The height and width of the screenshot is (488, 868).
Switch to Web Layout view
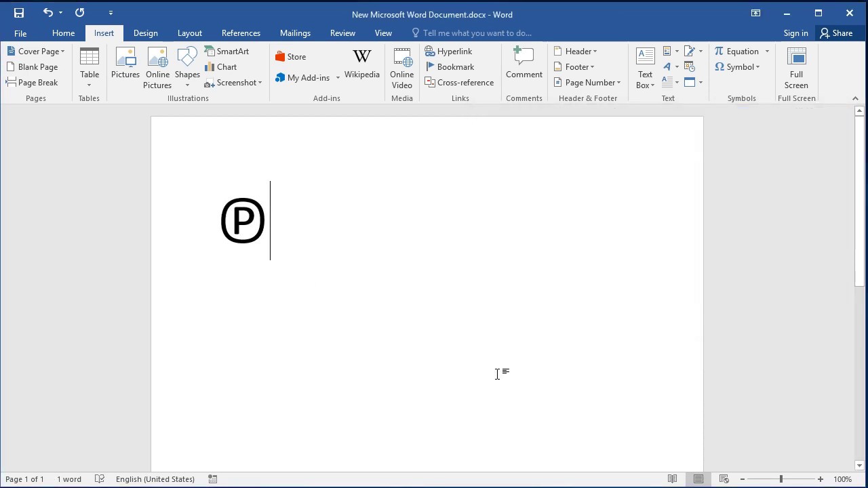724,479
